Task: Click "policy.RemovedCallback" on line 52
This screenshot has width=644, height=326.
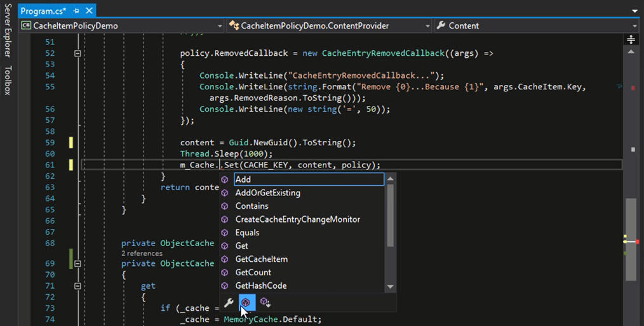Action: (234, 53)
